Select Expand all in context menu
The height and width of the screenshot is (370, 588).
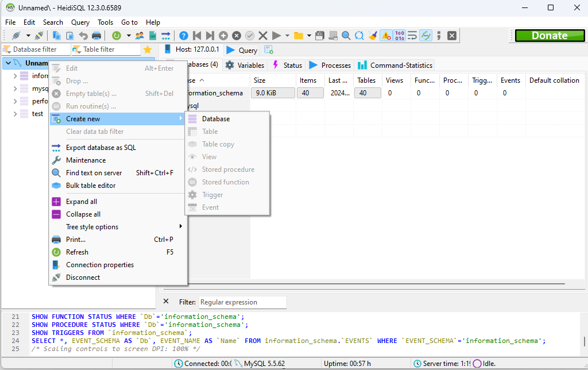(x=118, y=202)
